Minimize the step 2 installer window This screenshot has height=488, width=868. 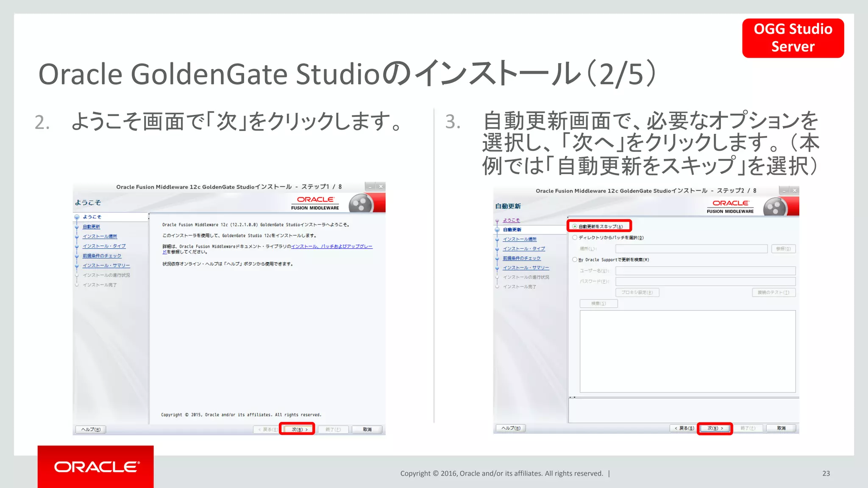pos(784,191)
